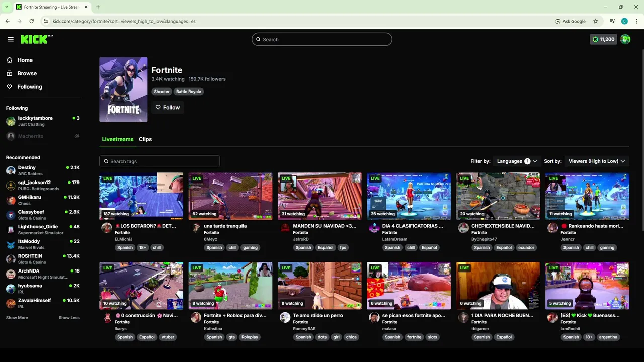Viewport: 644px width, 362px height.
Task: Open the Following heart icon in sidebar
Action: 9,87
